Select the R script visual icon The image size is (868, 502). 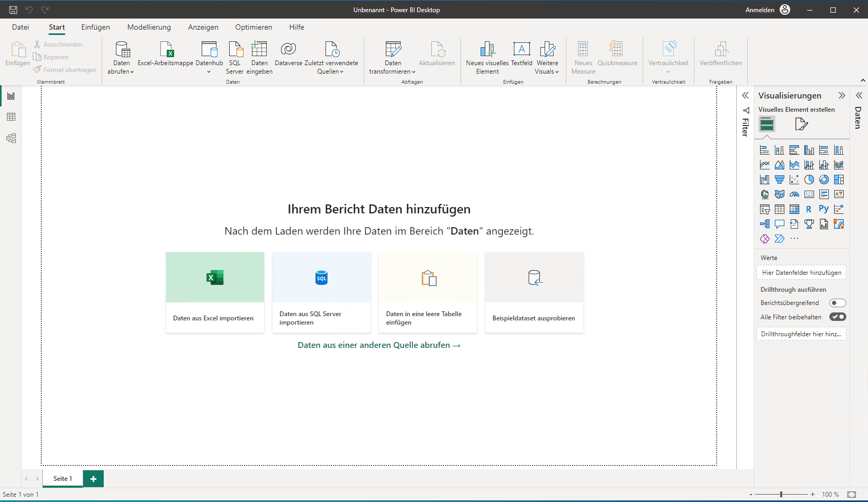point(809,209)
